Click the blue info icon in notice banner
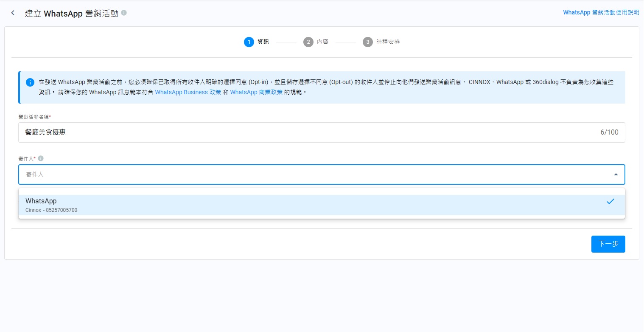Image resolution: width=644 pixels, height=332 pixels. coord(30,82)
